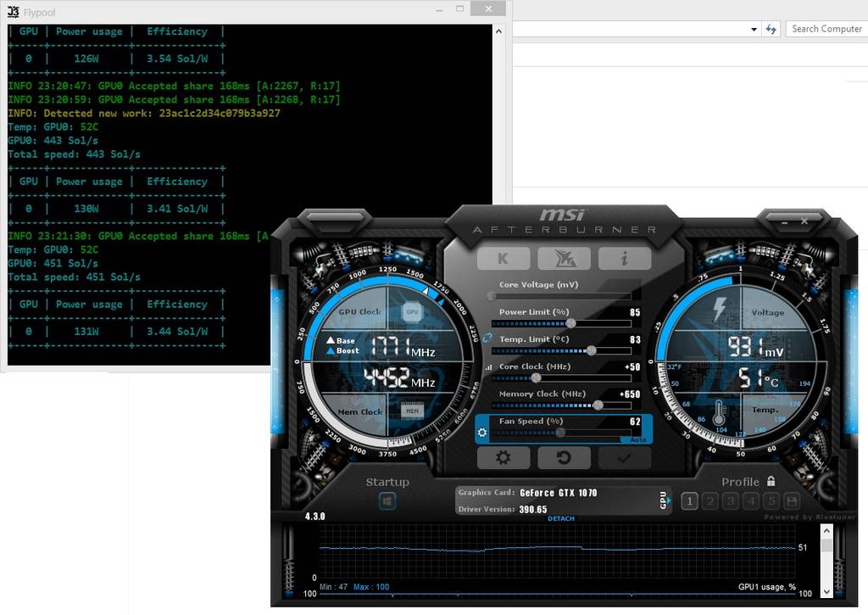The height and width of the screenshot is (615, 868).
Task: Open the information 'i' button
Action: pyautogui.click(x=624, y=259)
